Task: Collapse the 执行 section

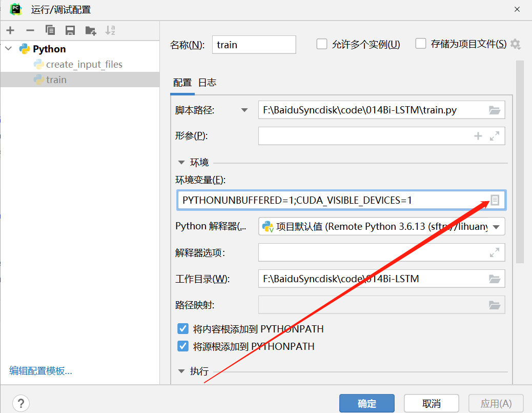Action: [181, 371]
